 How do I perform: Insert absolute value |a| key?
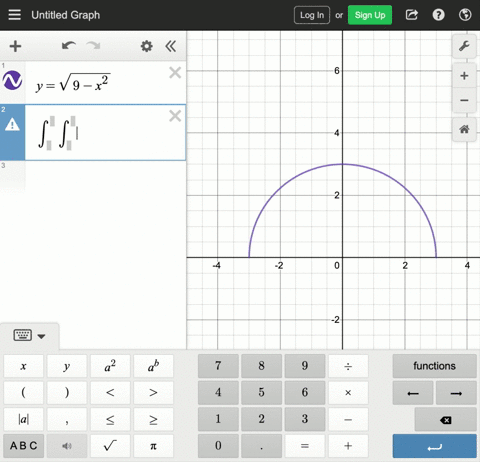(x=23, y=419)
